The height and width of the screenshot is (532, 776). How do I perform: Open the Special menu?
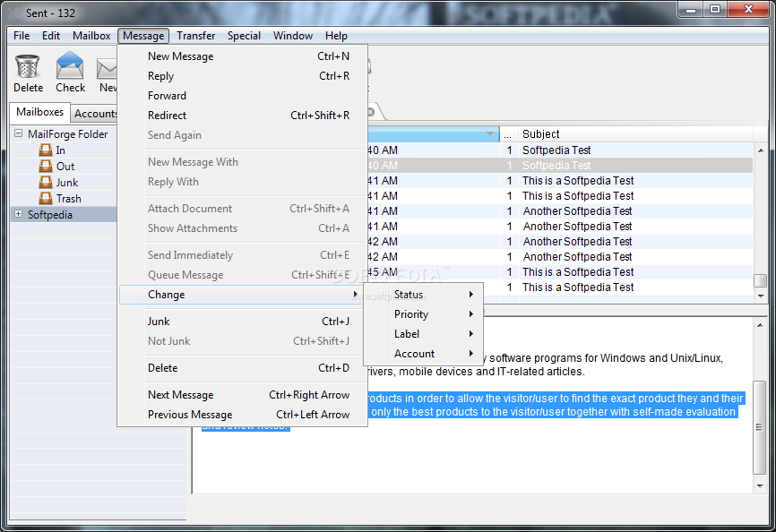pyautogui.click(x=244, y=36)
